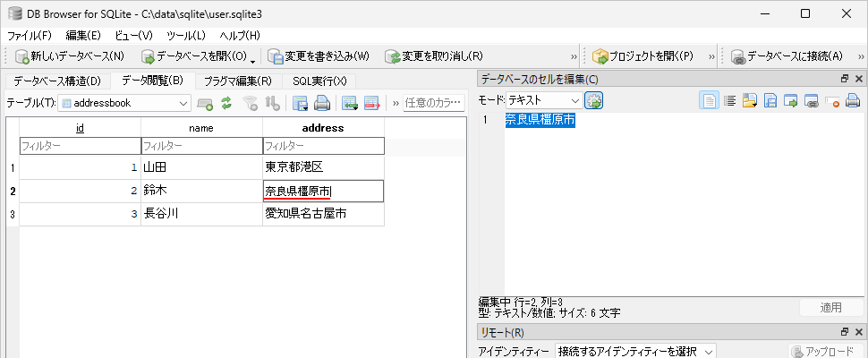Switch to Execute SQL (SQL実行) tab

click(x=319, y=81)
